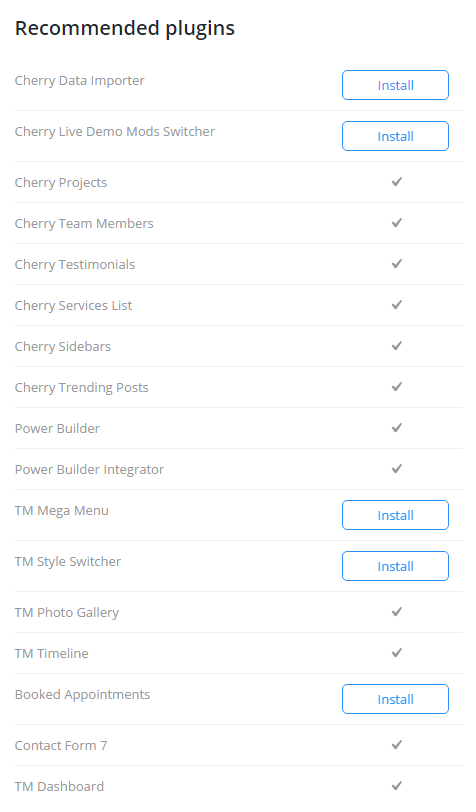Click the Contact Form 7 checkmark
The height and width of the screenshot is (812, 476).
[397, 745]
